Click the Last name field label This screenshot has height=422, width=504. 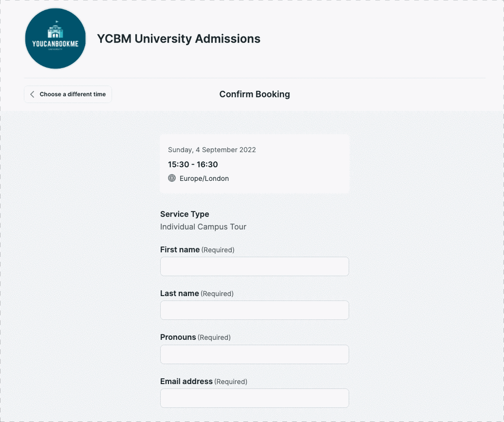[179, 293]
